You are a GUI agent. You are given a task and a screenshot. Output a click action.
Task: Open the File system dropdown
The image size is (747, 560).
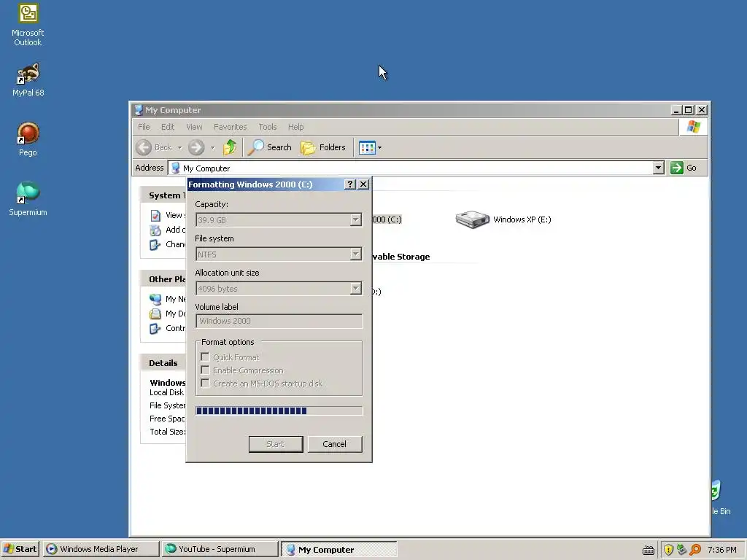tap(355, 254)
